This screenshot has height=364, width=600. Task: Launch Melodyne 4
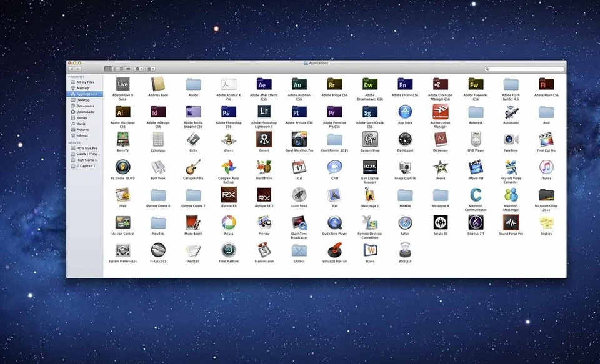click(440, 195)
